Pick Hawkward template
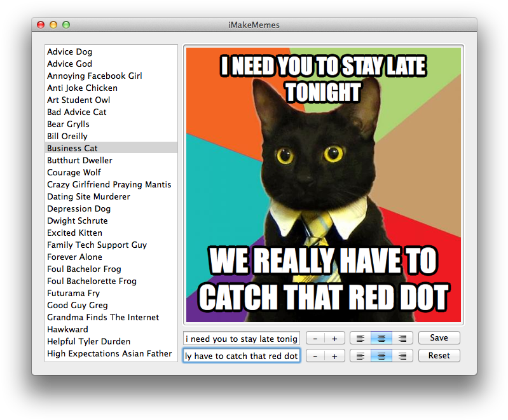508x420 pixels. (111, 329)
